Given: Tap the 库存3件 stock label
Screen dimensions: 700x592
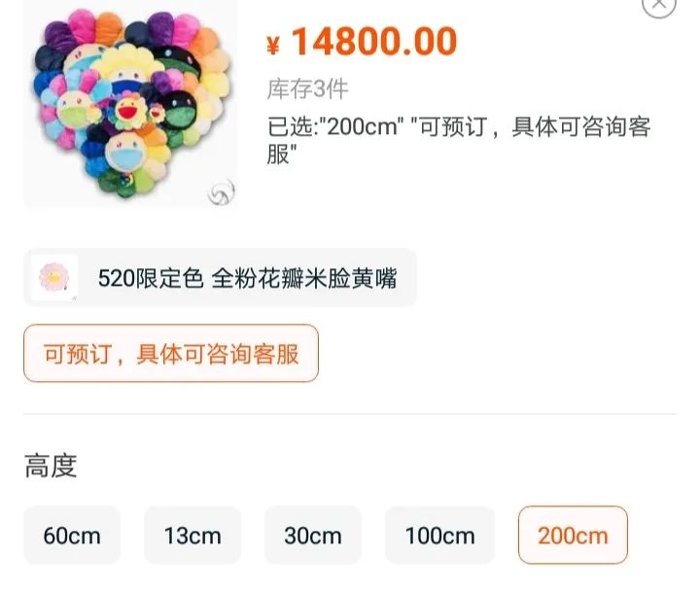Looking at the screenshot, I should pyautogui.click(x=307, y=89).
